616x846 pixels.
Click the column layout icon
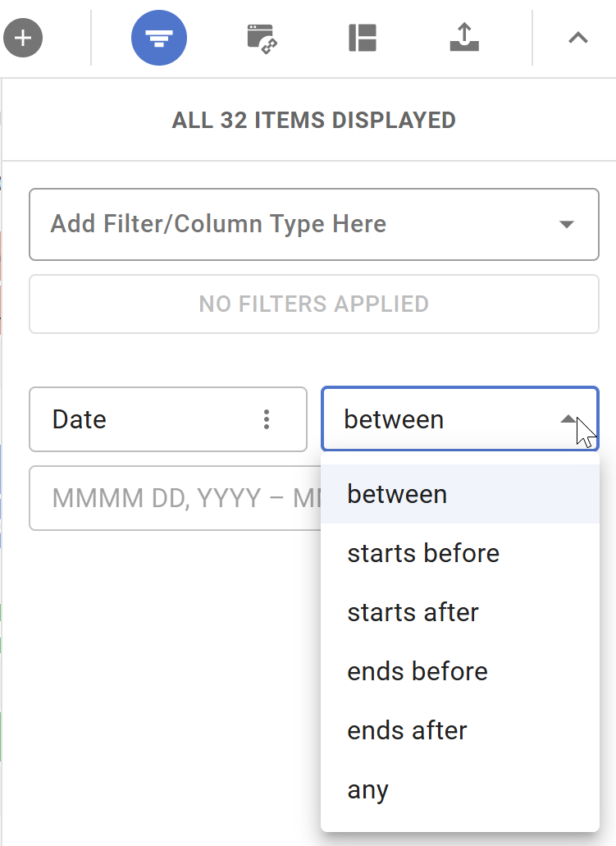362,38
